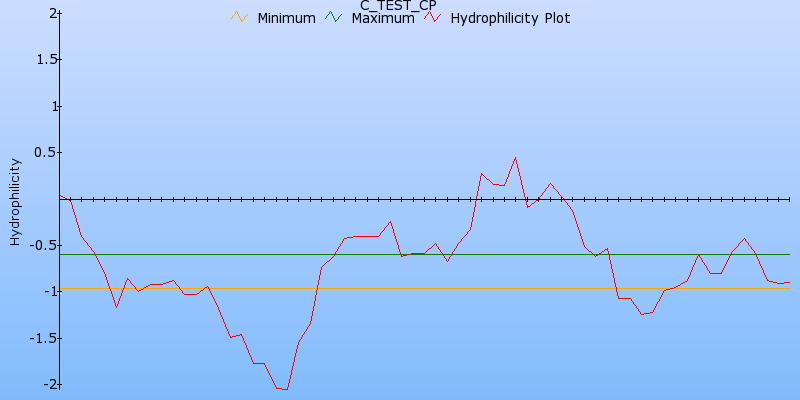Click the Minimum legend label
800x400 pixels.
coord(286,18)
